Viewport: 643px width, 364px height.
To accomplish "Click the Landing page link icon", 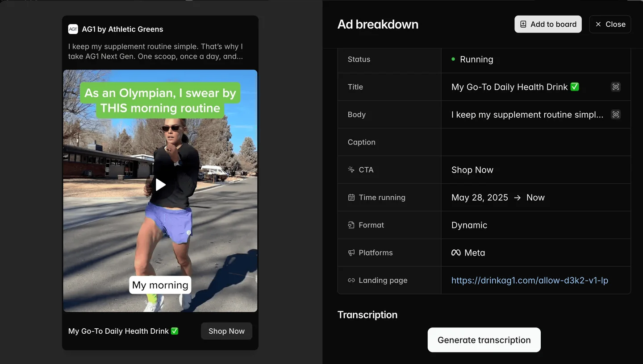I will (351, 280).
